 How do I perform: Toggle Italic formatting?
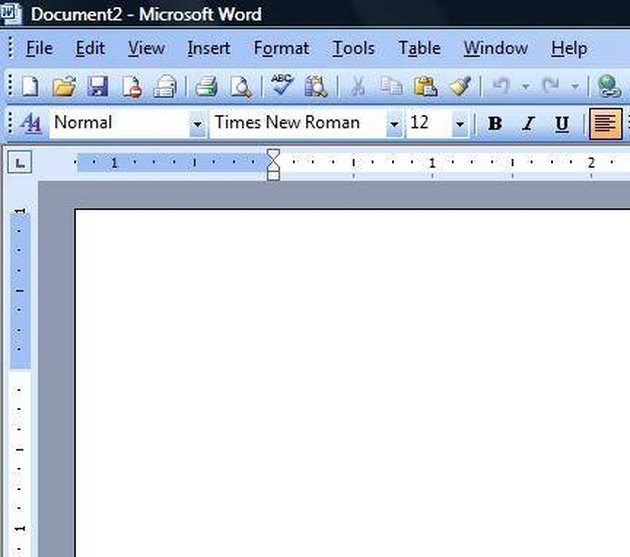point(528,123)
